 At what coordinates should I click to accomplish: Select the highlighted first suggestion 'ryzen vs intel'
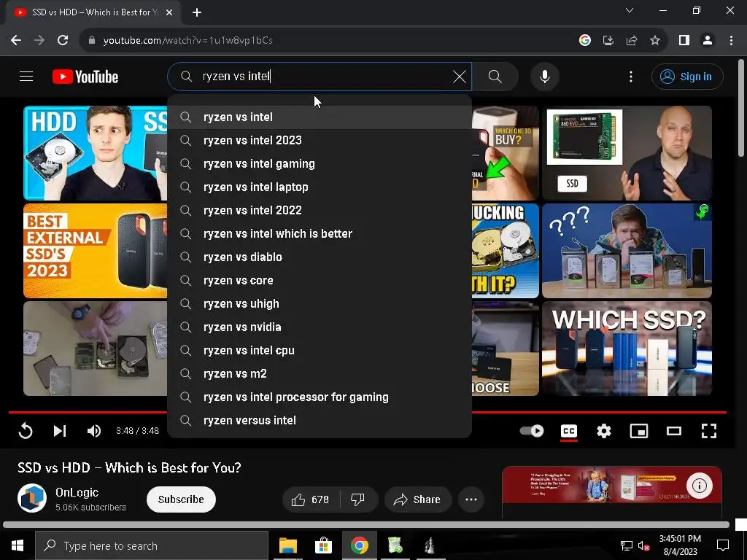320,117
